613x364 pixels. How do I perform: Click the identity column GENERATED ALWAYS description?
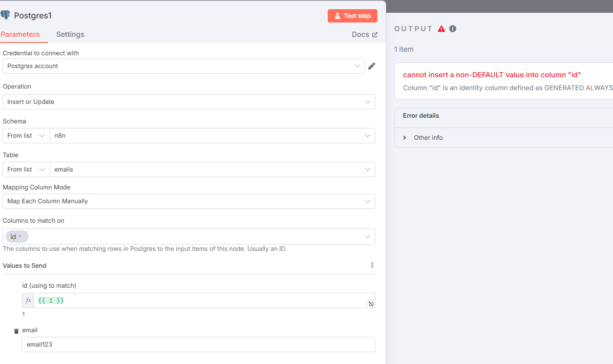(508, 88)
